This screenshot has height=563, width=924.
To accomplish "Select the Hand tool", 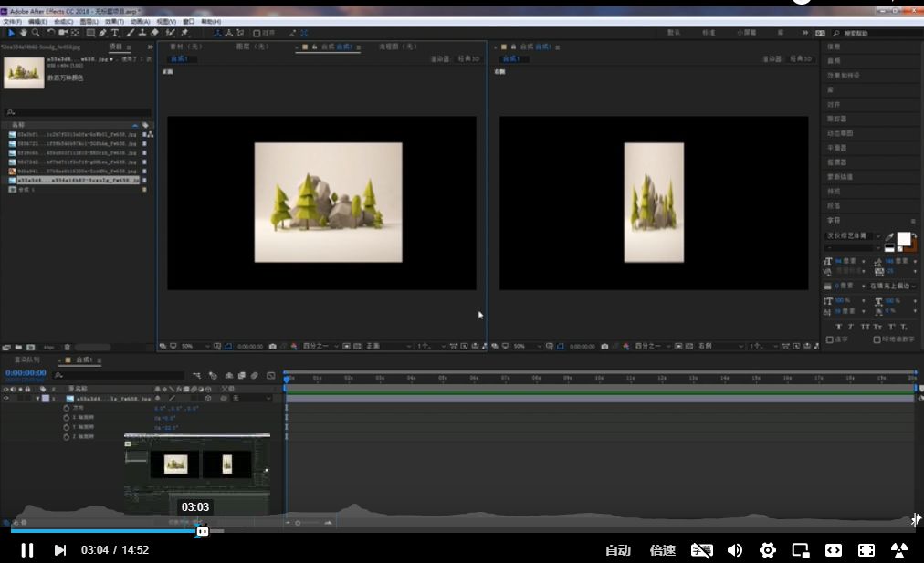I will [24, 33].
